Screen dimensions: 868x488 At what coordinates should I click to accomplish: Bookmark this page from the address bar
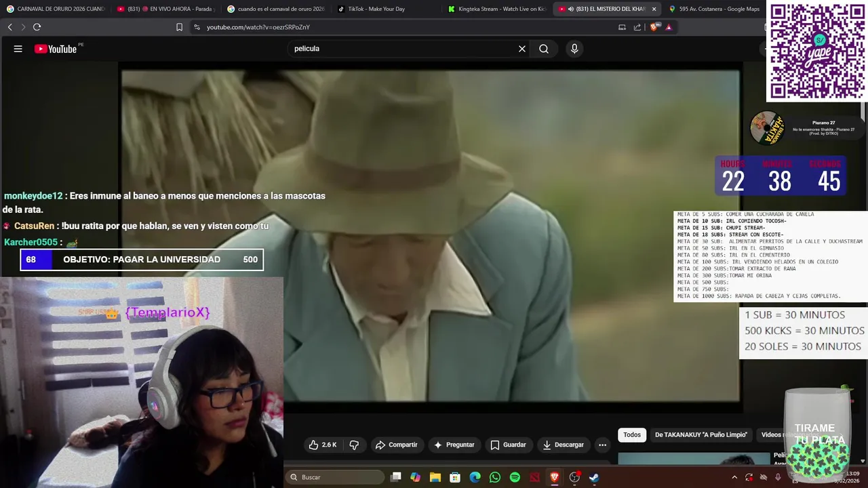coord(179,27)
